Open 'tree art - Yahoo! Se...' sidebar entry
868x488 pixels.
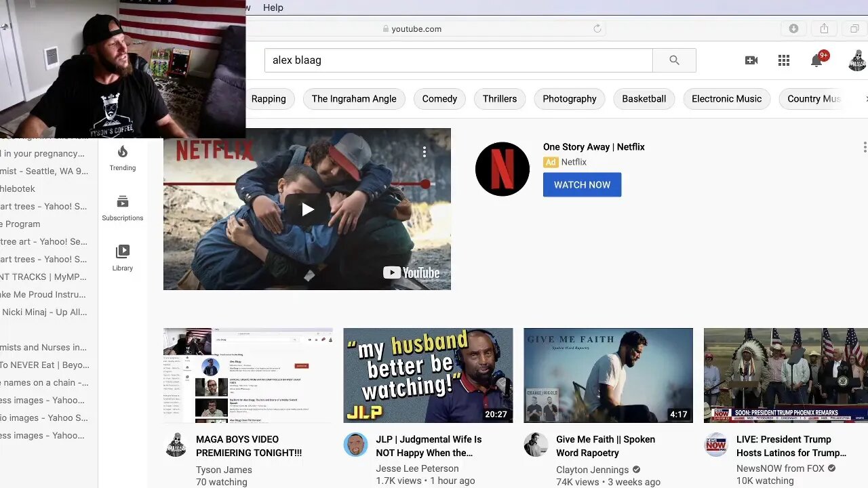[x=43, y=241]
